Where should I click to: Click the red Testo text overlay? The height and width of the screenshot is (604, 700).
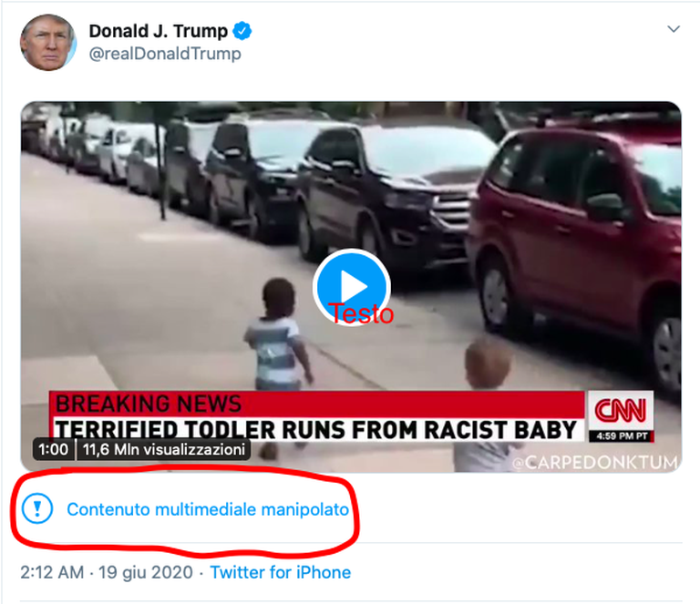click(x=361, y=314)
